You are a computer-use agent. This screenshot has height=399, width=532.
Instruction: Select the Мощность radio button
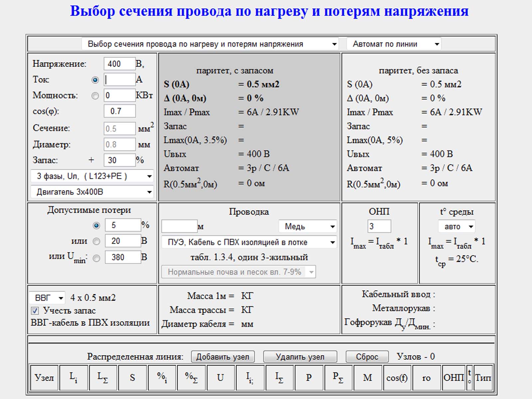point(95,96)
